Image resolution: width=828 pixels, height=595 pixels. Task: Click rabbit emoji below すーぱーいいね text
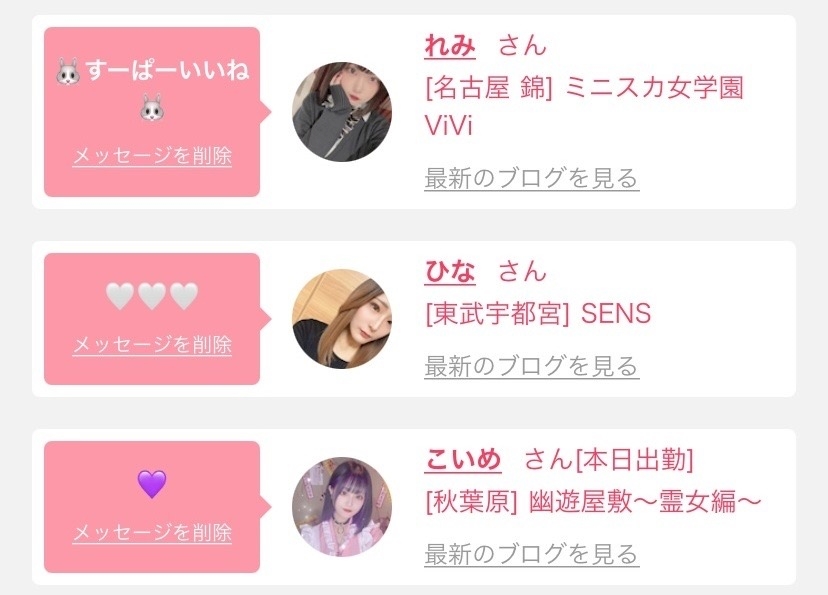coord(152,108)
